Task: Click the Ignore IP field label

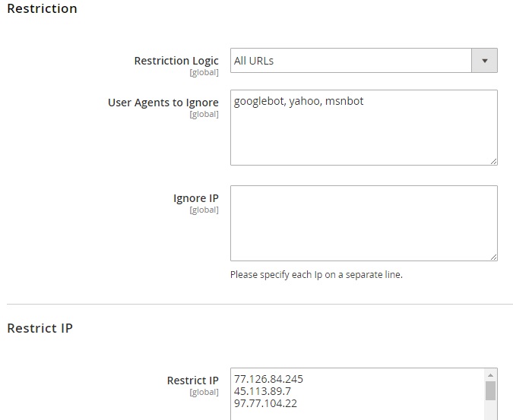Action: pyautogui.click(x=196, y=198)
